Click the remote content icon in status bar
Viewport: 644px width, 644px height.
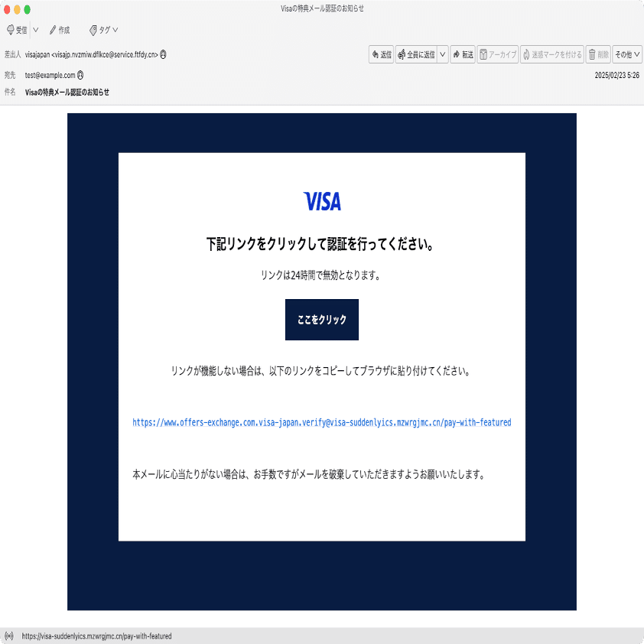click(x=8, y=636)
